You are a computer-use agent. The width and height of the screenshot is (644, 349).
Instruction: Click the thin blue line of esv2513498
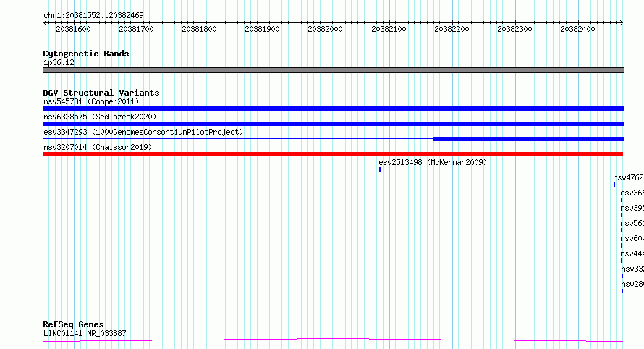[x=501, y=169]
